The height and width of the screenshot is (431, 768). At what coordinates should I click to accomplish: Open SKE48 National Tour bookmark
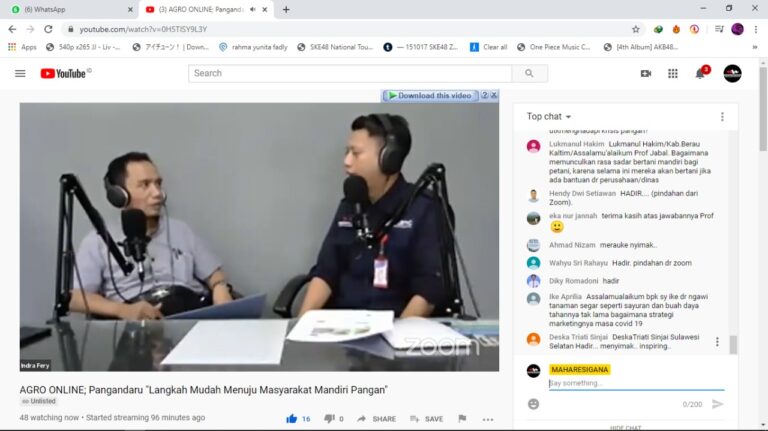pos(335,47)
